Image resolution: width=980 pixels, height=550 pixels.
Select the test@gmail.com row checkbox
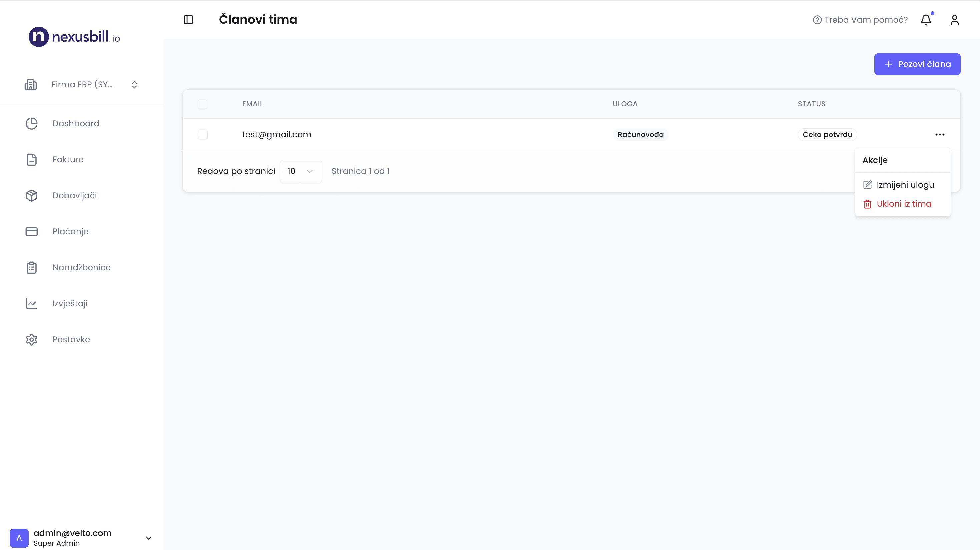202,135
